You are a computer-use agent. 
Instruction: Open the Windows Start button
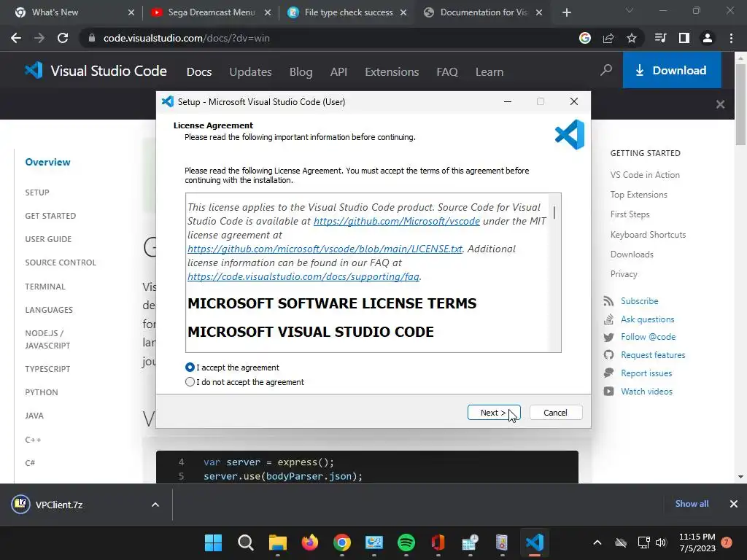(214, 542)
